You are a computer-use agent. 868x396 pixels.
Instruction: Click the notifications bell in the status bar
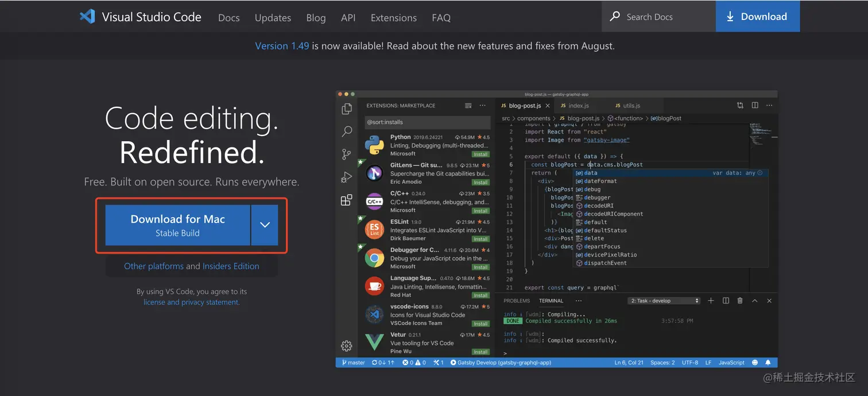pyautogui.click(x=768, y=363)
